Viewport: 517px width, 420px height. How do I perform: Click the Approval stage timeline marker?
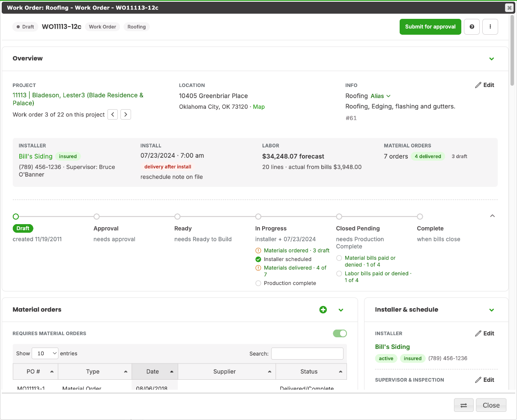(x=96, y=216)
